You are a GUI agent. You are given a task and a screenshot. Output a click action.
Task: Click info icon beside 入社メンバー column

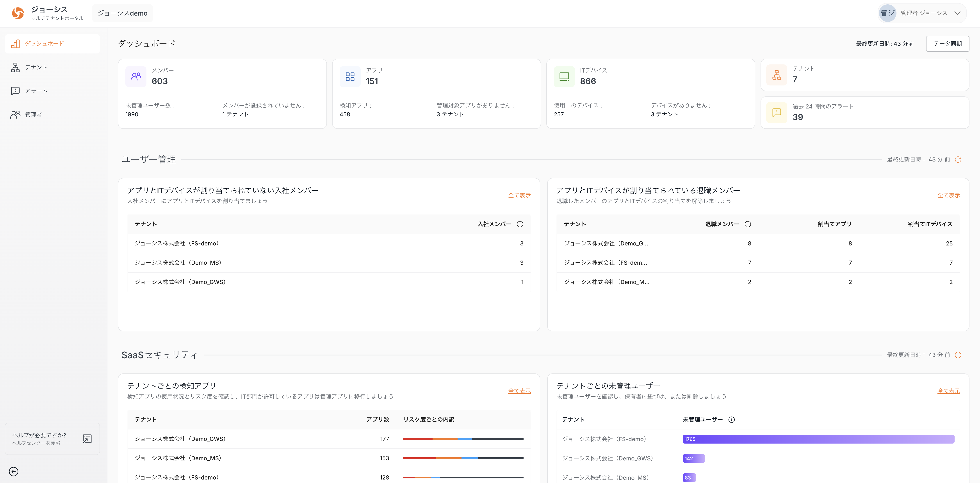520,224
